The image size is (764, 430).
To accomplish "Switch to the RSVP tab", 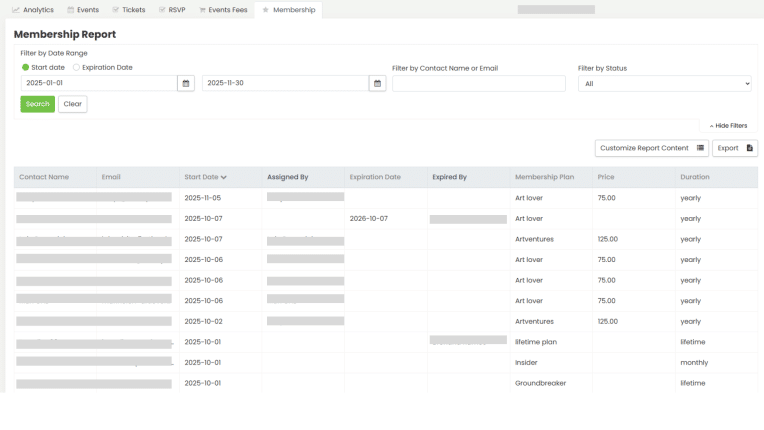I will tap(174, 10).
